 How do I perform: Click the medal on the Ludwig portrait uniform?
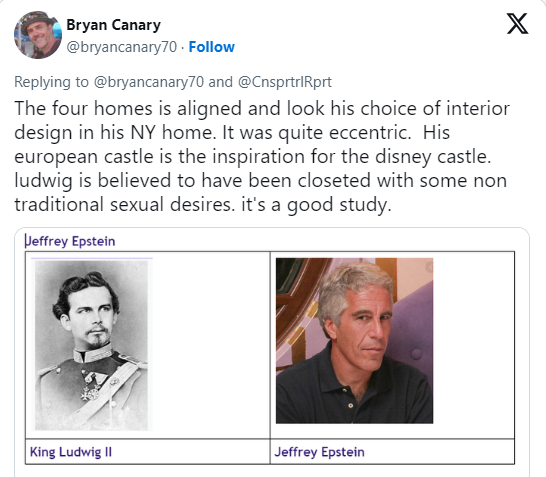coord(90,394)
